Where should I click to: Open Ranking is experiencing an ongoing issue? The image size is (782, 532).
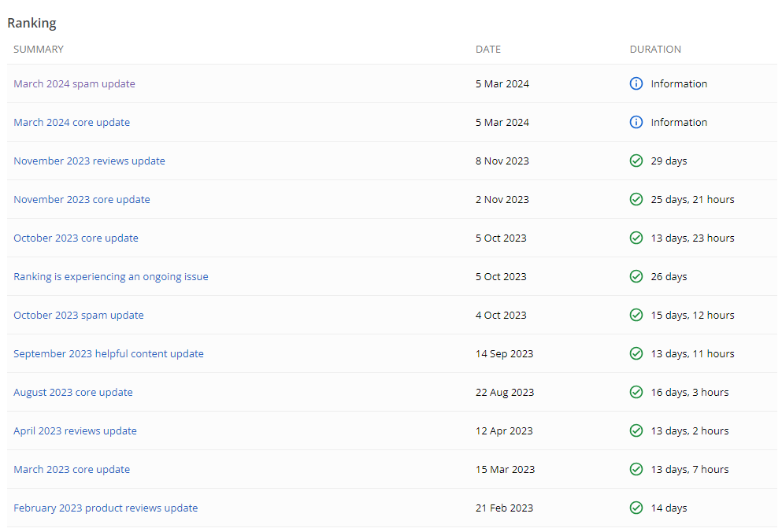[x=111, y=276]
